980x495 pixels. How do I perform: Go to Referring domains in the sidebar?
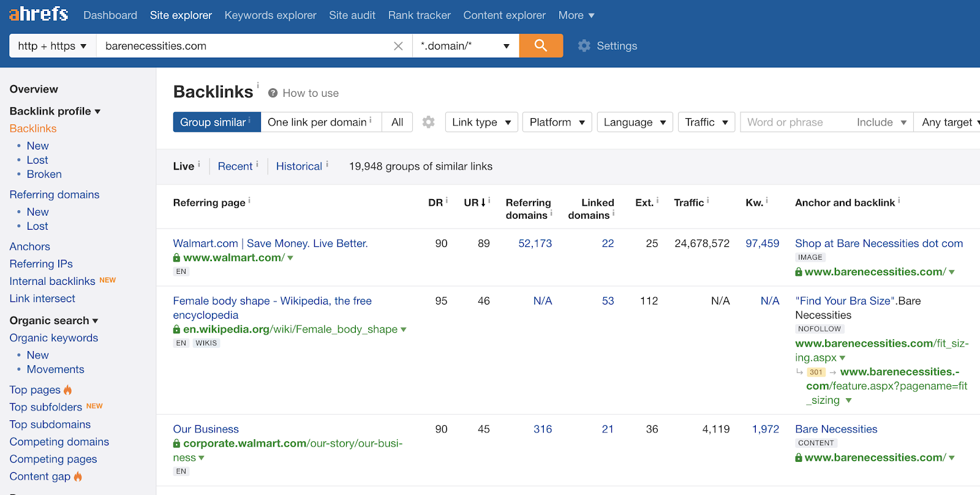[55, 194]
